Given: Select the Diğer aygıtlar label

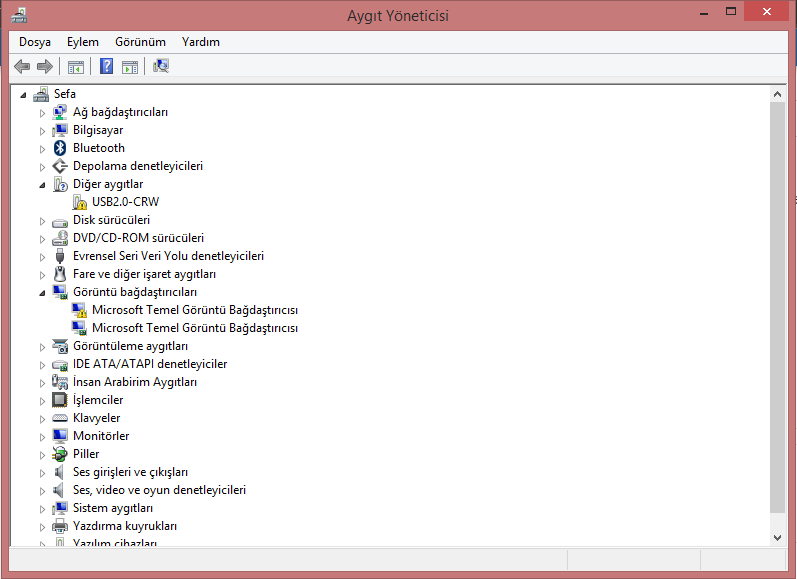Looking at the screenshot, I should (x=108, y=184).
